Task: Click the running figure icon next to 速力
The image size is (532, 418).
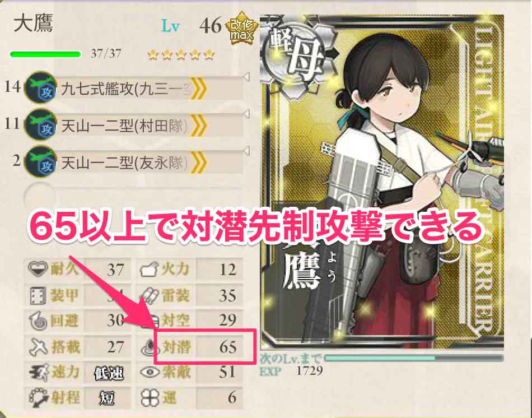Action: pyautogui.click(x=39, y=372)
